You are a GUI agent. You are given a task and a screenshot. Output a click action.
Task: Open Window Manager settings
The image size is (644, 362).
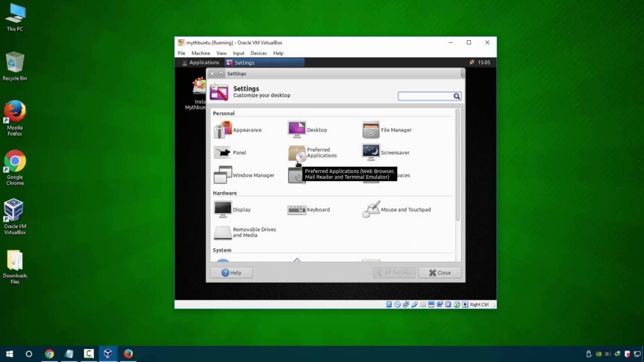[245, 175]
